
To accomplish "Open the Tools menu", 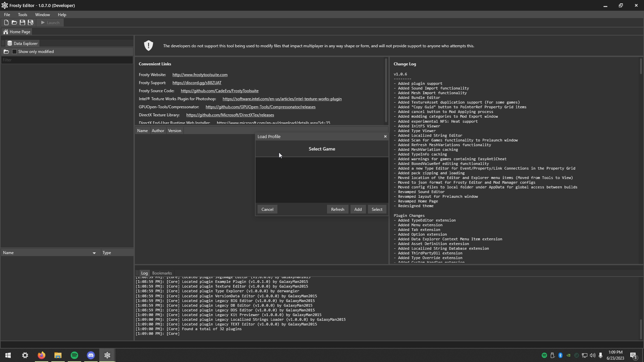I will [22, 15].
